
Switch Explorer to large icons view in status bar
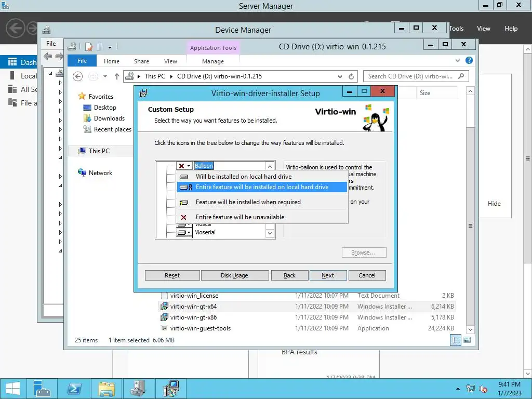pyautogui.click(x=467, y=340)
